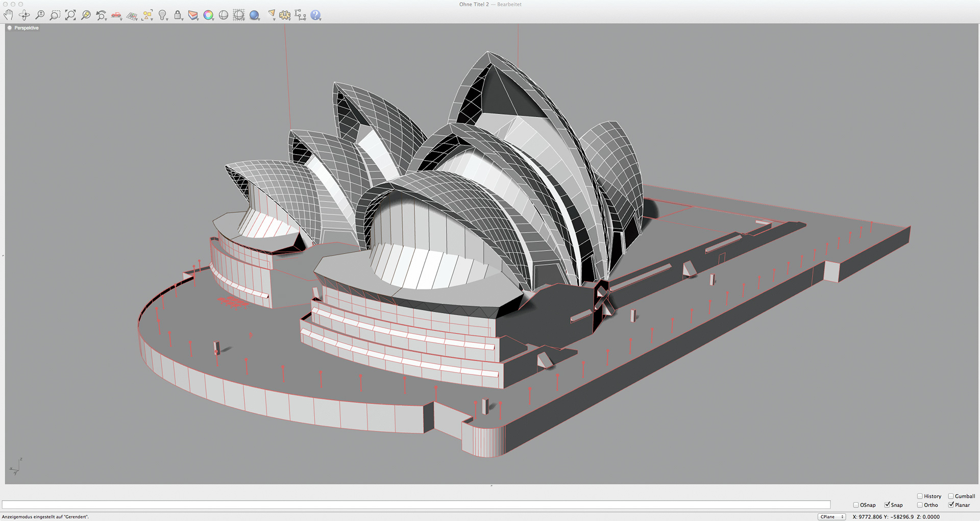980x521 pixels.
Task: Click the Wireframe sphere grid icon
Action: [239, 15]
